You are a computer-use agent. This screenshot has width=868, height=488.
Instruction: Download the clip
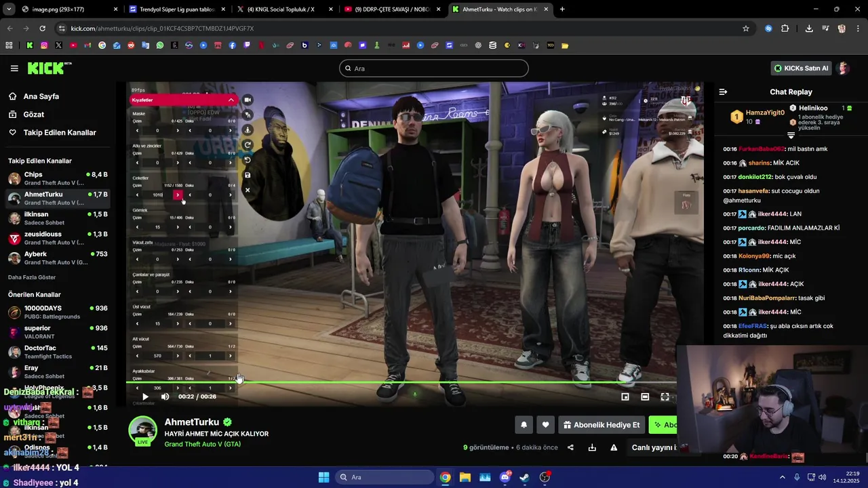click(x=592, y=447)
